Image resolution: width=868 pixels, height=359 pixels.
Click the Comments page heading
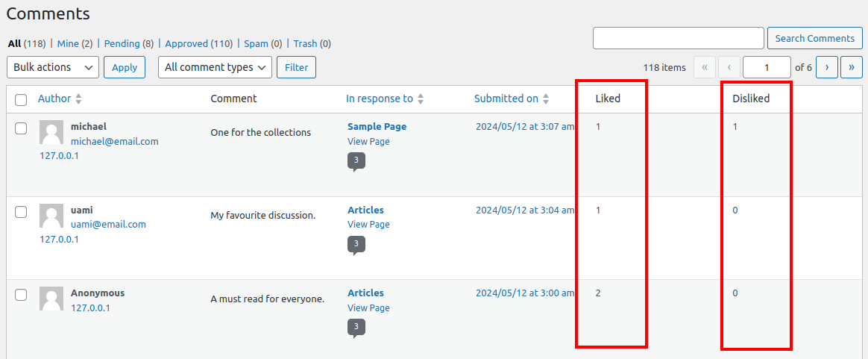point(48,13)
